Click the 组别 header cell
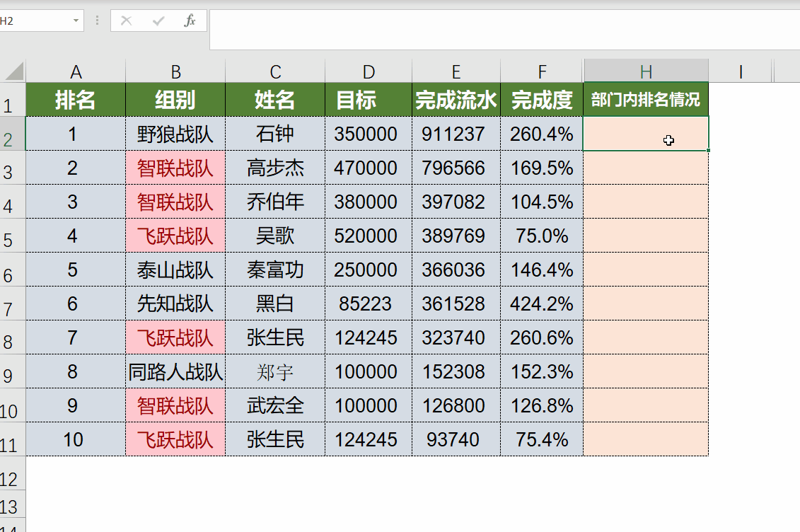 click(x=175, y=100)
